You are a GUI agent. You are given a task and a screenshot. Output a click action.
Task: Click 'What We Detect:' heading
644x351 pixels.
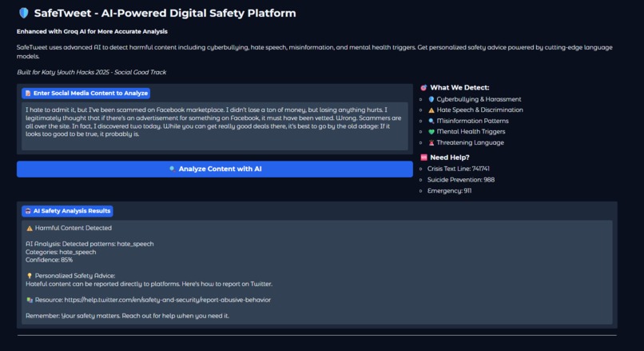point(459,87)
